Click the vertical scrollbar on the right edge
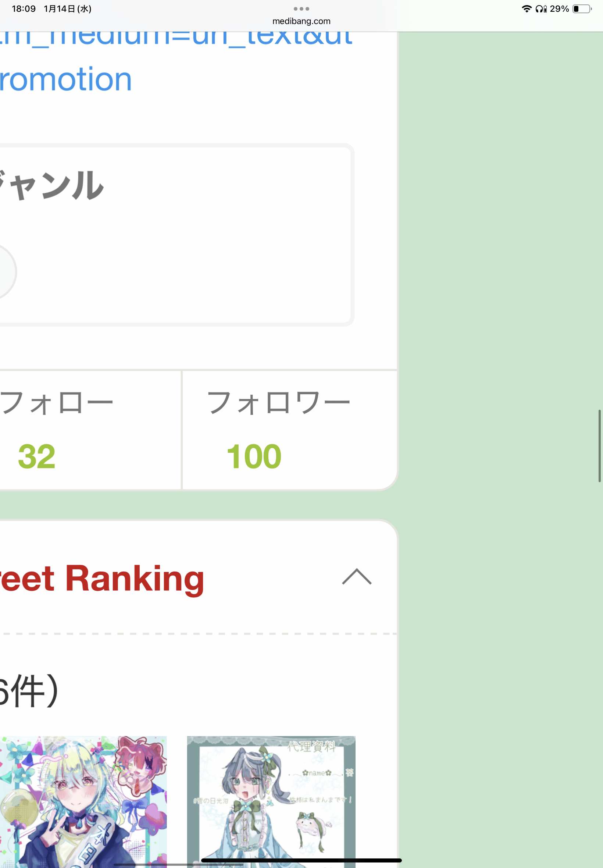Image resolution: width=603 pixels, height=868 pixels. 599,445
